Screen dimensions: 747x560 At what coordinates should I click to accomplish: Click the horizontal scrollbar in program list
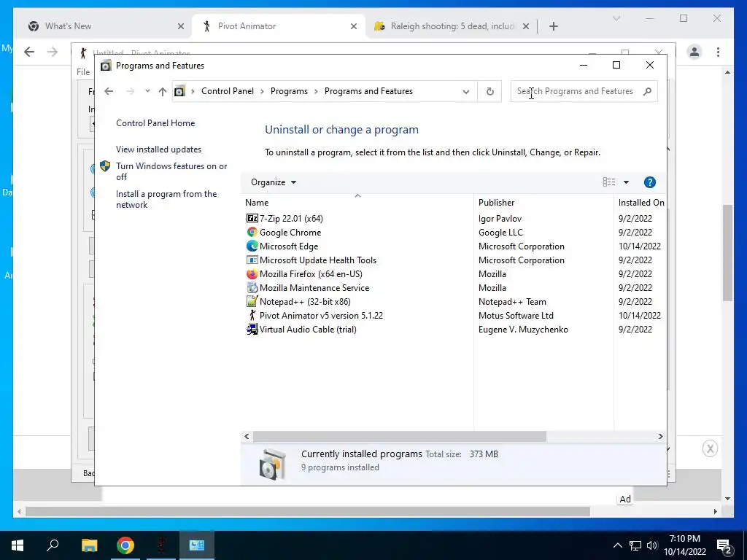[399, 436]
